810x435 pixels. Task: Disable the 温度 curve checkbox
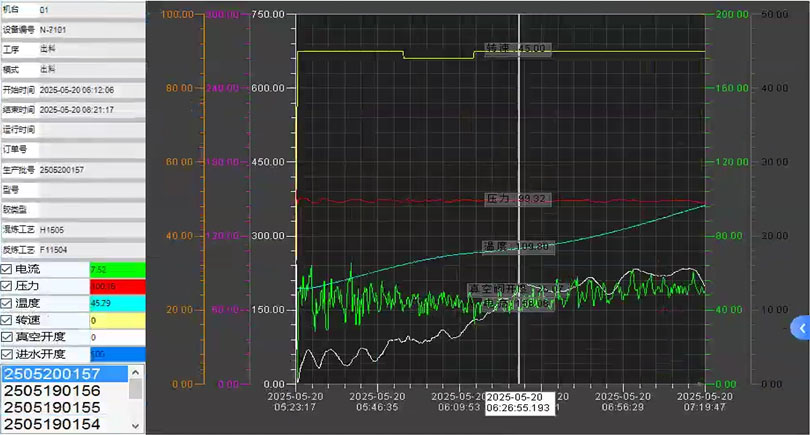pos(8,303)
